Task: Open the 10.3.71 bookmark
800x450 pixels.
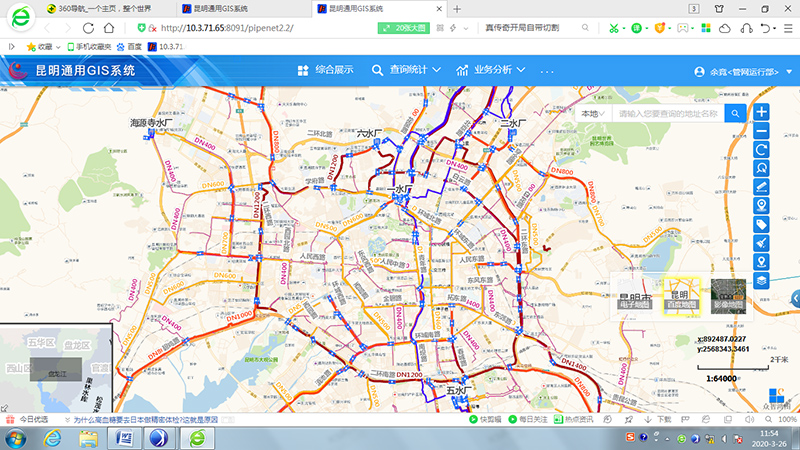Action: point(165,47)
